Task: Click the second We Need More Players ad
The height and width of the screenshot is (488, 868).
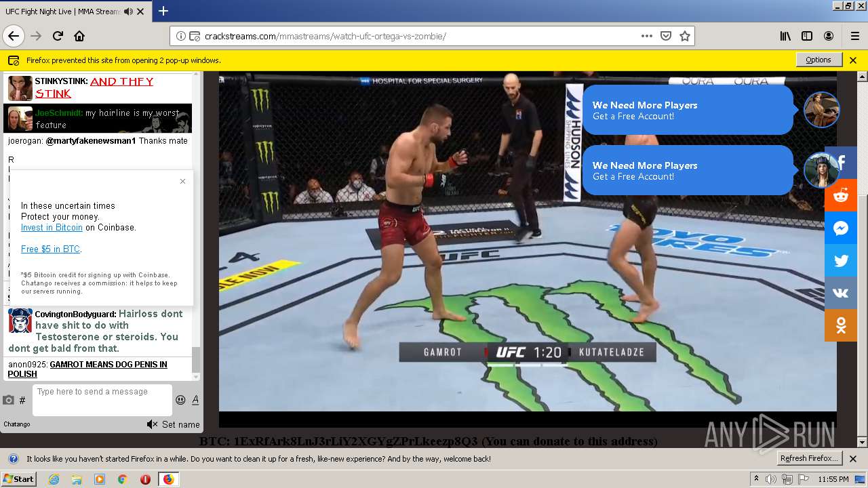Action: (x=688, y=170)
